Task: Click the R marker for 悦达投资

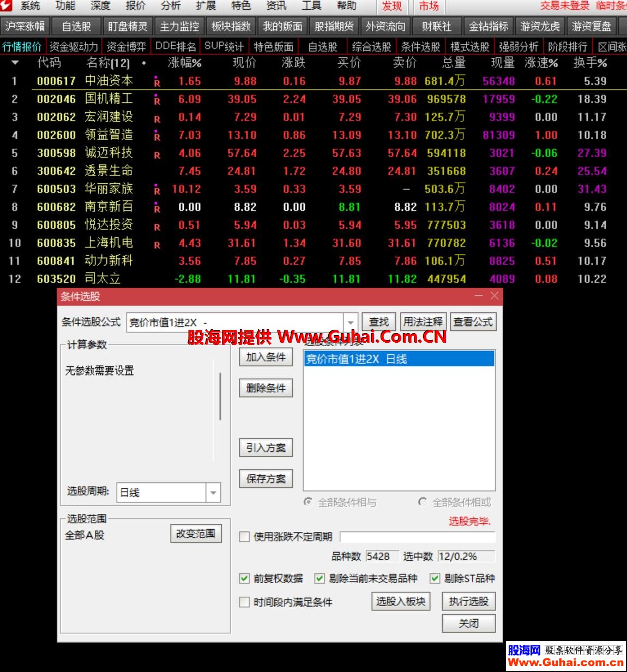Action: pos(157,227)
